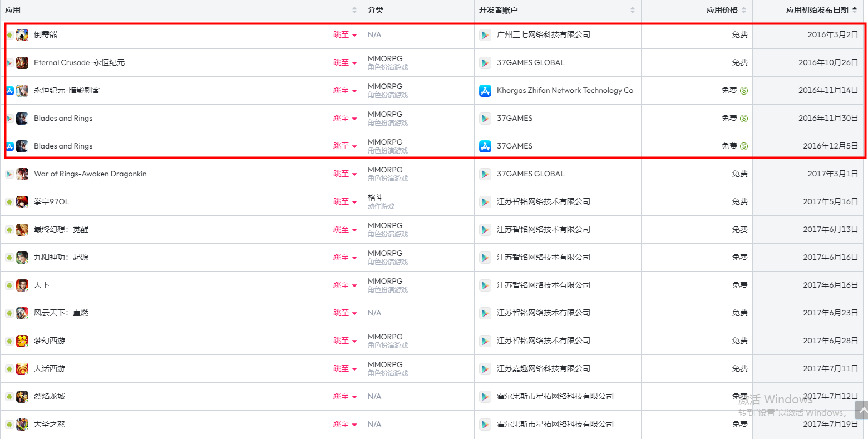The image size is (868, 439).
Task: Open the 风云天下：重燃 app icon
Action: pyautogui.click(x=22, y=313)
